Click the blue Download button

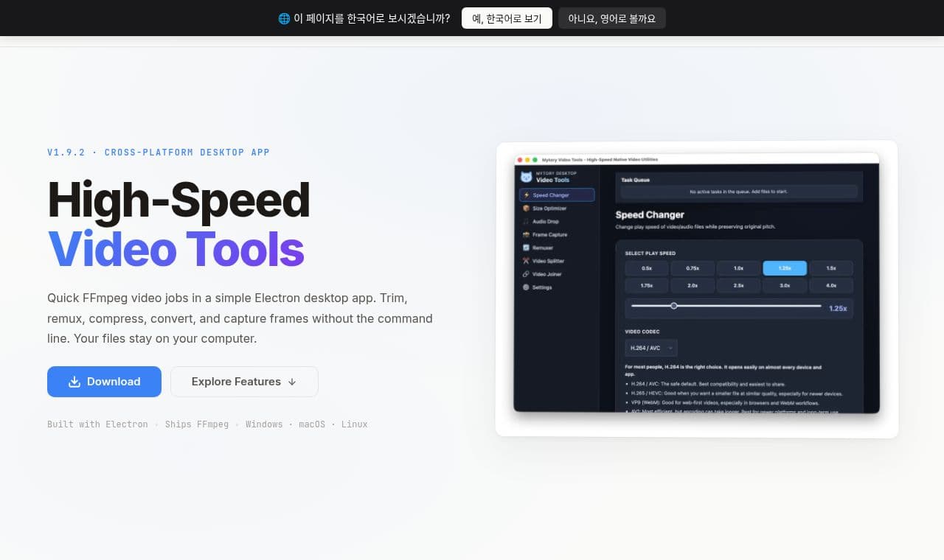(x=104, y=382)
